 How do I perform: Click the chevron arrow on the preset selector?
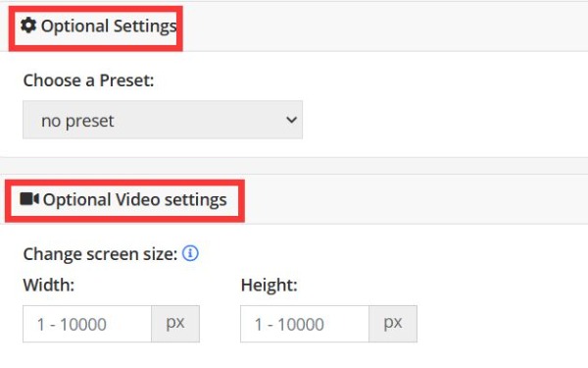291,120
